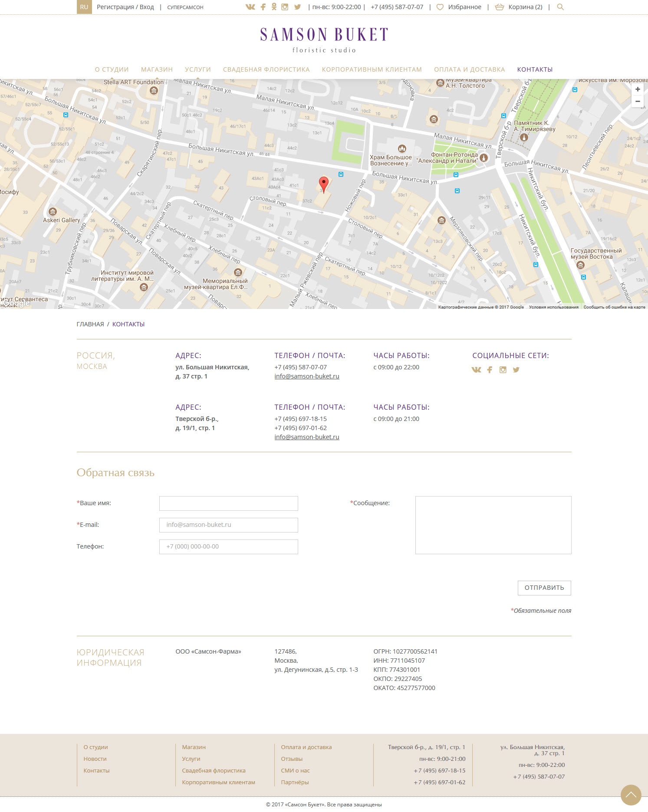This screenshot has width=648, height=812.
Task: Click the Odnoklassniki icon in header
Action: point(274,7)
